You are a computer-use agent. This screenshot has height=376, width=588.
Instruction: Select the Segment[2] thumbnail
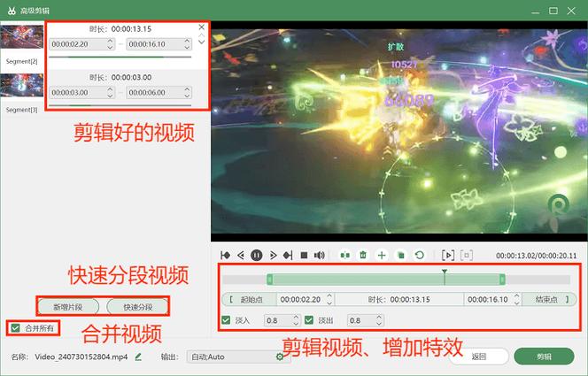tap(22, 36)
